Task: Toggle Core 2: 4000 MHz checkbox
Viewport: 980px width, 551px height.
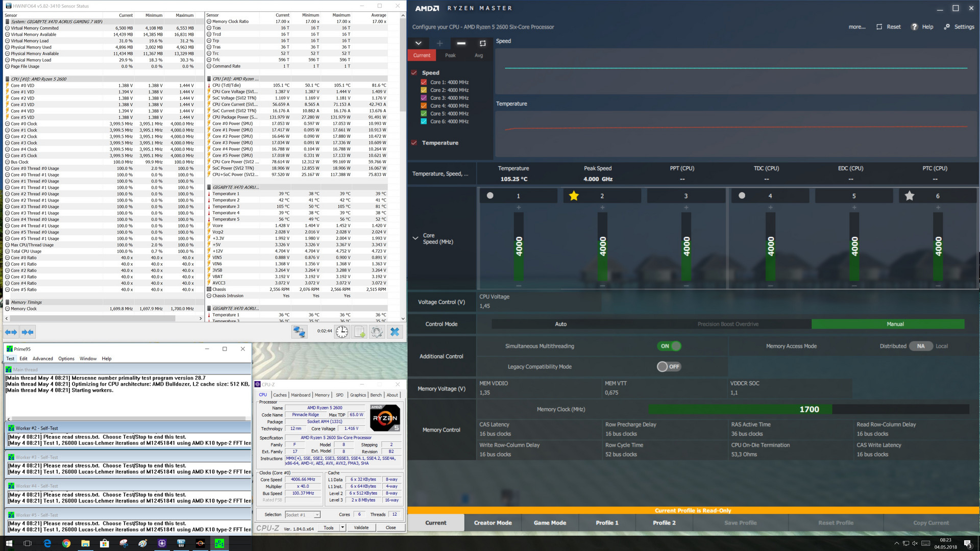Action: 424,90
